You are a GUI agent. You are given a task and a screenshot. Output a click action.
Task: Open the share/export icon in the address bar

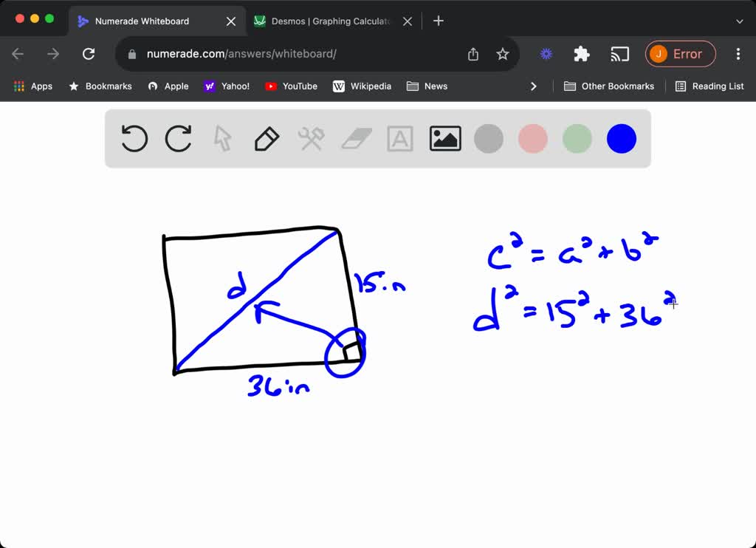pyautogui.click(x=474, y=54)
